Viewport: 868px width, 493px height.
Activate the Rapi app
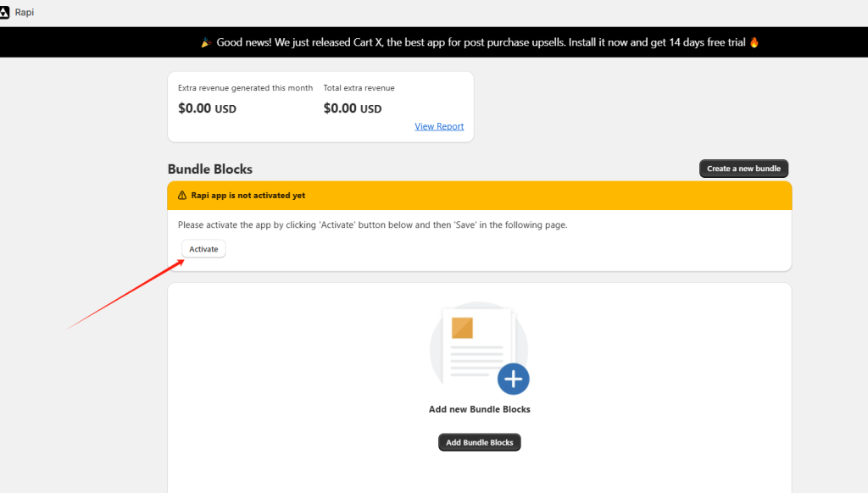click(203, 249)
